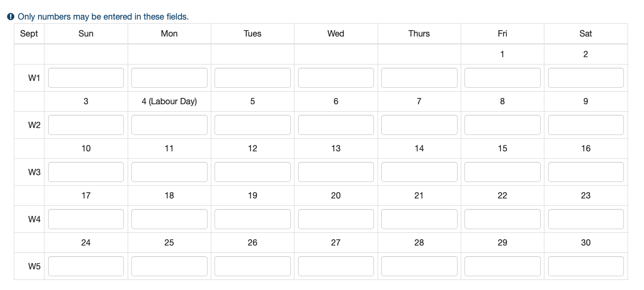Select the Saturday September 2 input box
The image size is (644, 290).
(x=585, y=78)
